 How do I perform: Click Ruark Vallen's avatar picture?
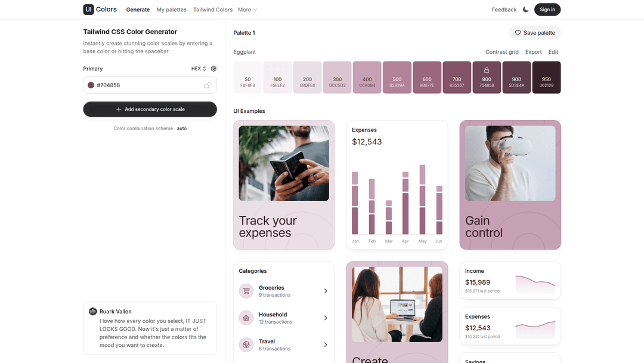(93, 311)
